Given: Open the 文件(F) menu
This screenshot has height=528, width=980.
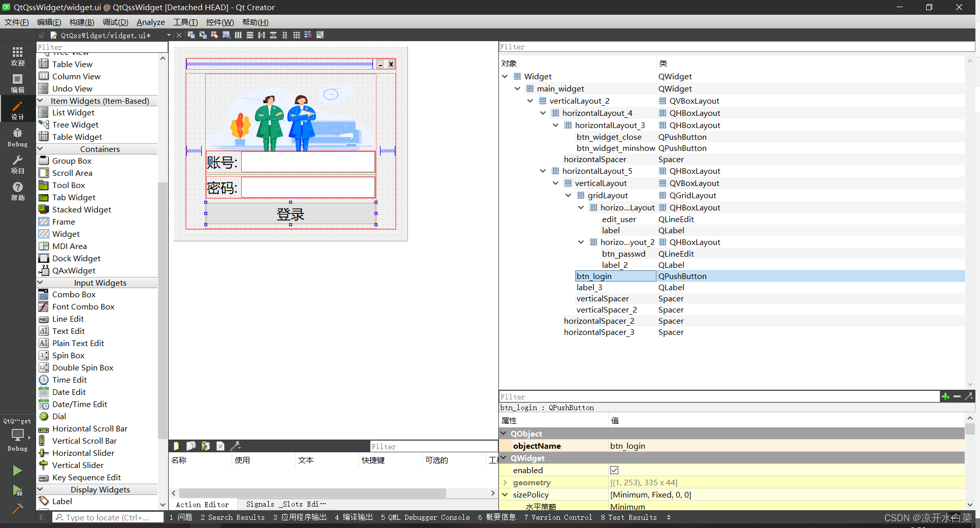Looking at the screenshot, I should pos(17,22).
